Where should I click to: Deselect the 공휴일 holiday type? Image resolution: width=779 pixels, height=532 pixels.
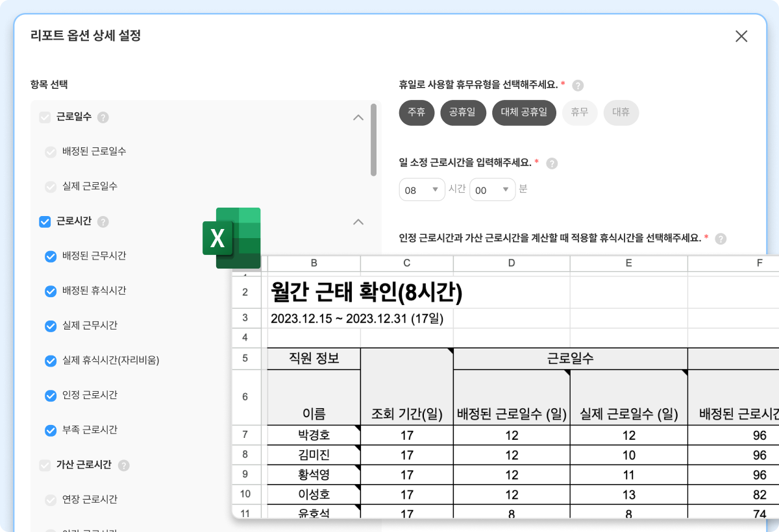463,112
